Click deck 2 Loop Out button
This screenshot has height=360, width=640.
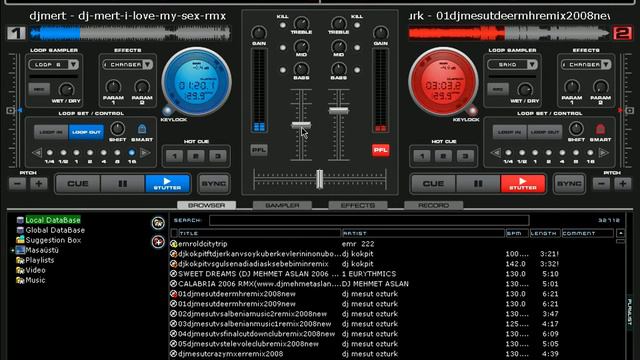tap(544, 132)
